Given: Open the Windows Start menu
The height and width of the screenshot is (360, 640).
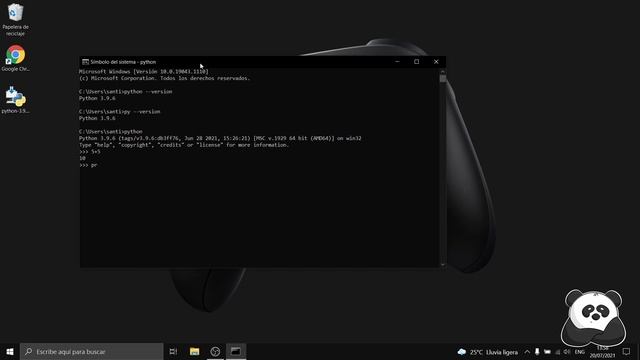Looking at the screenshot, I should 10,351.
